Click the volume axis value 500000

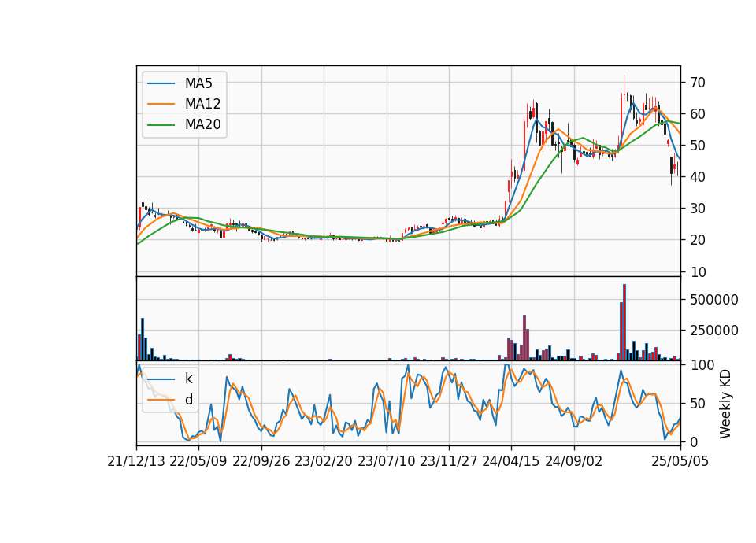tap(714, 300)
